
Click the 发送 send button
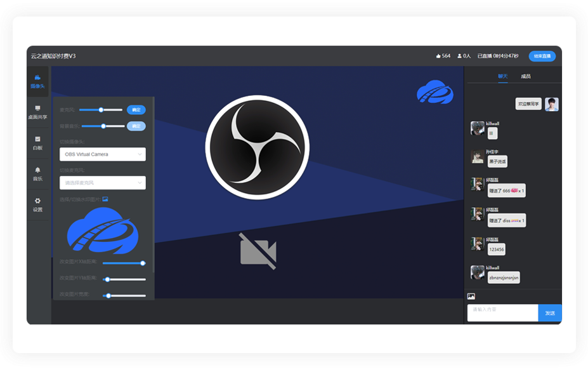click(550, 313)
